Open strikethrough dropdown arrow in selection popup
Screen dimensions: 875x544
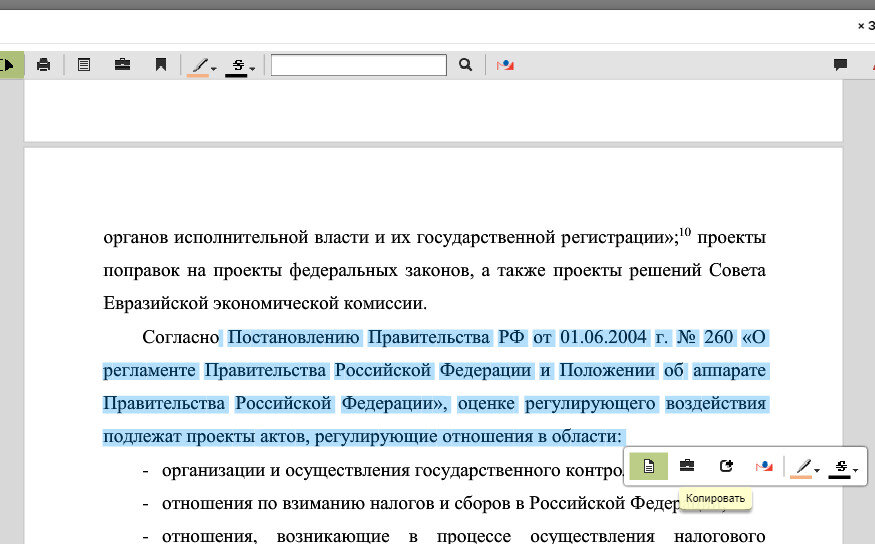pyautogui.click(x=855, y=470)
